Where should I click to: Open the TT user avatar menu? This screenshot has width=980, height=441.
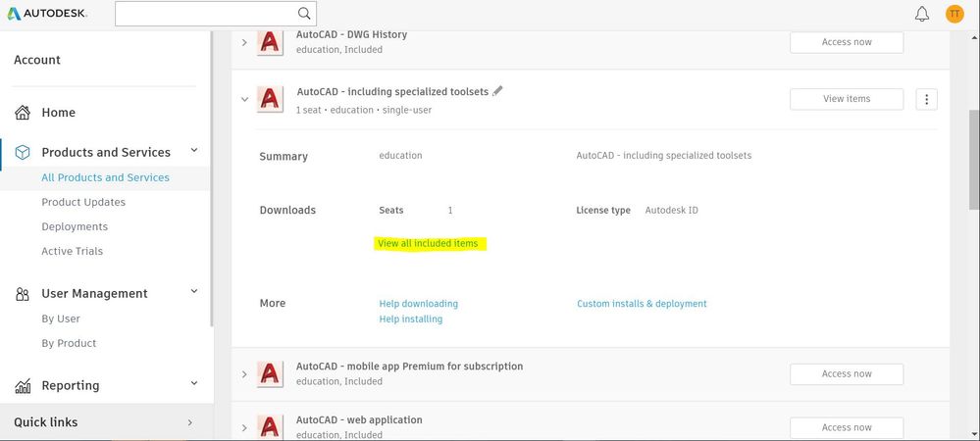(954, 14)
